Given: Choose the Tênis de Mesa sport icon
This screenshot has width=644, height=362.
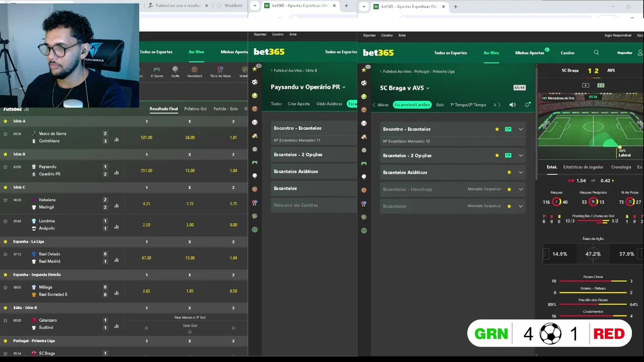Looking at the screenshot, I should [x=220, y=72].
